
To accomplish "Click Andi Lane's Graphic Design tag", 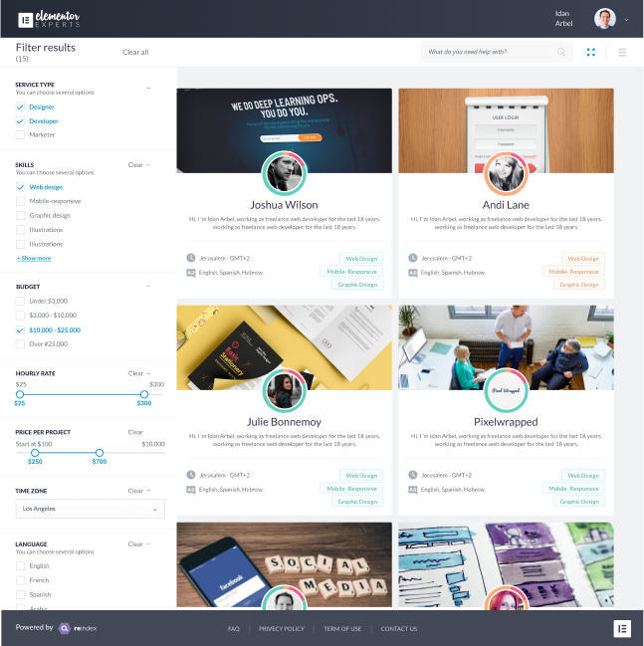I will pos(579,285).
